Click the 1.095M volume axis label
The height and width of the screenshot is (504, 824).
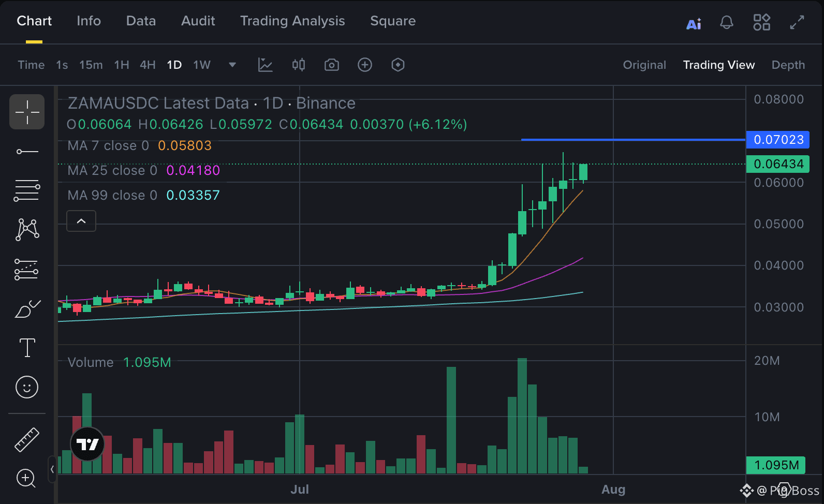tap(776, 465)
